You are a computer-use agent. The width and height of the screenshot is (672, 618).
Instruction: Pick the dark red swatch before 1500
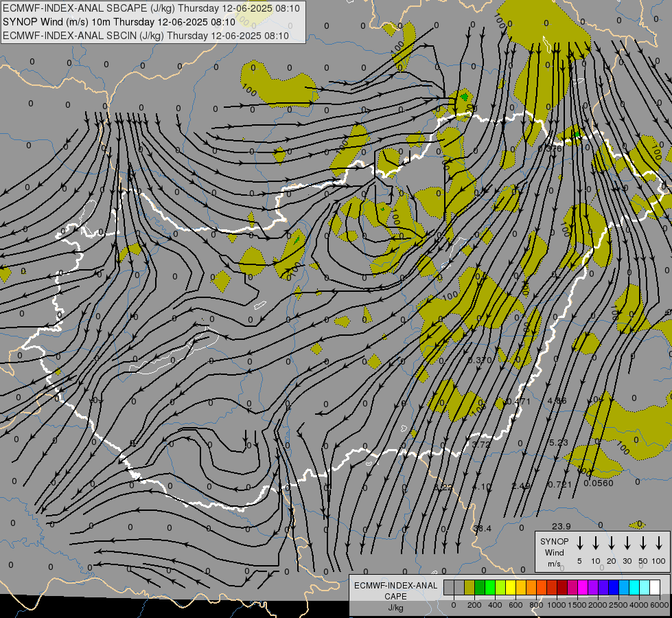(562, 587)
